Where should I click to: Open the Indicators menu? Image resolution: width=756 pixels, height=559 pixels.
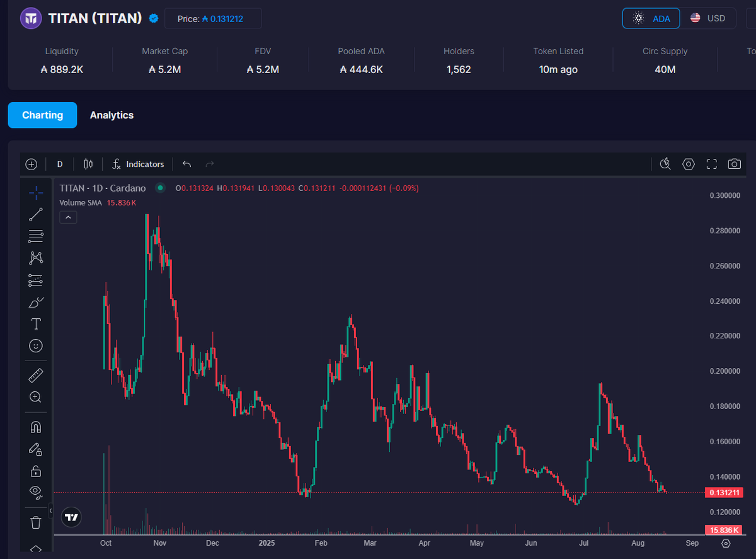[138, 164]
